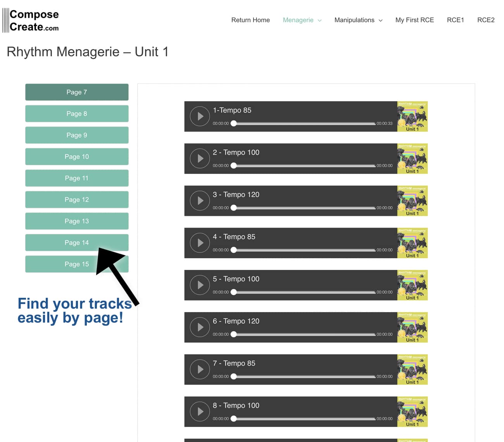Play track "2 - Tempo 100"

pyautogui.click(x=200, y=158)
